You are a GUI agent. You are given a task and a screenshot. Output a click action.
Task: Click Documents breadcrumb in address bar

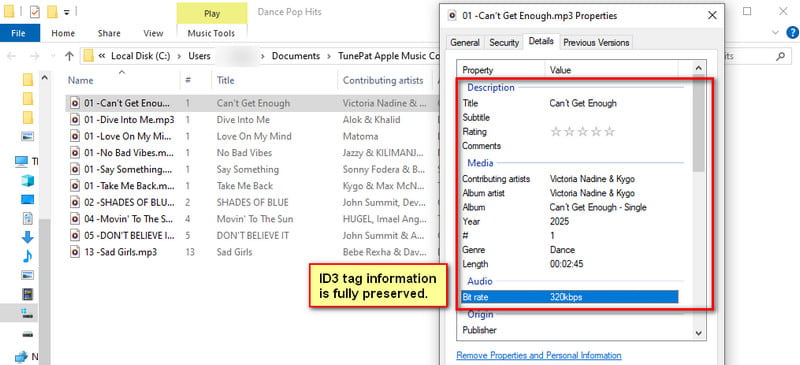click(x=296, y=56)
